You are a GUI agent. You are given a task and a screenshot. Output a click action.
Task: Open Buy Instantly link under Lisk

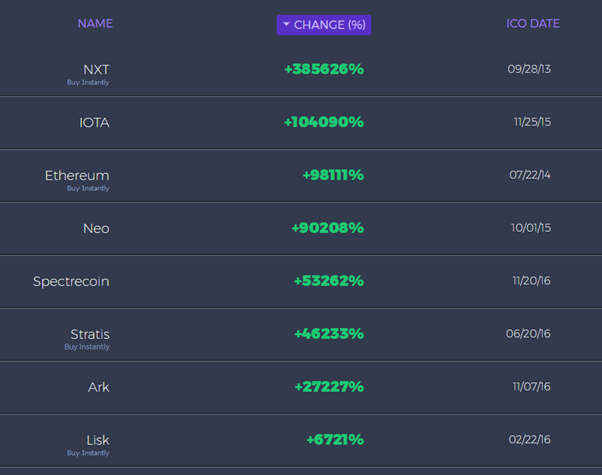click(x=88, y=453)
